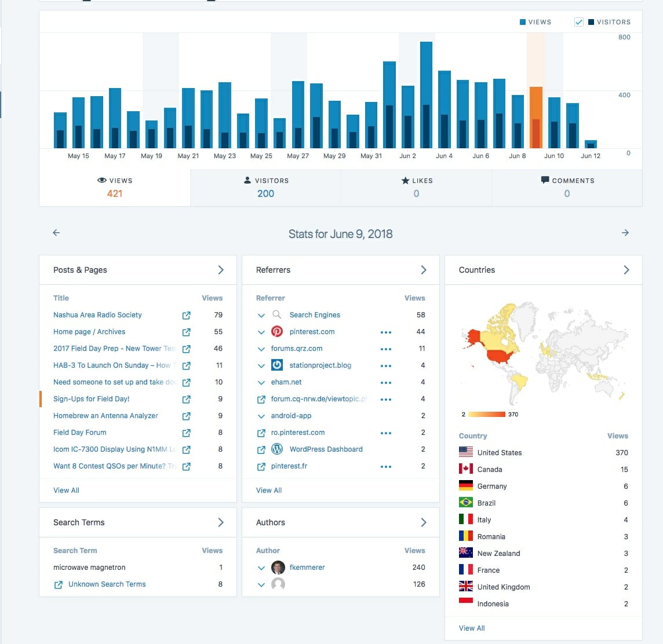
Task: Expand the forums.qrz.com referrer entry
Action: (x=261, y=349)
